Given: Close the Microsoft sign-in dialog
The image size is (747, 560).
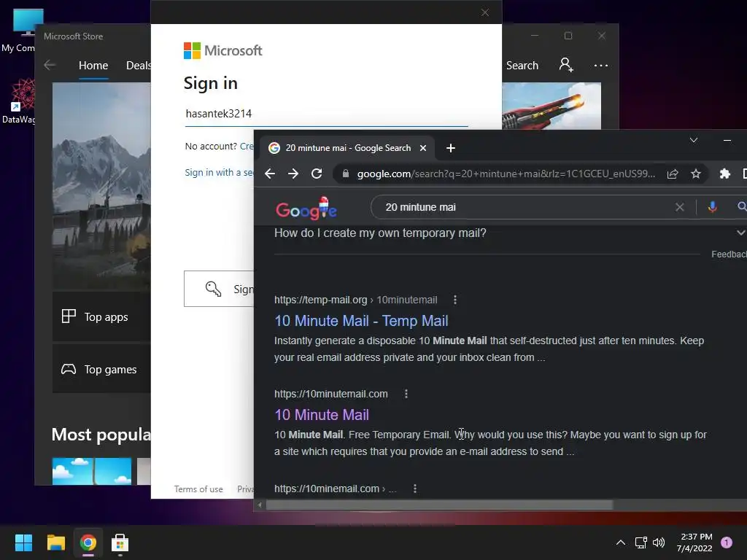Looking at the screenshot, I should pyautogui.click(x=485, y=12).
